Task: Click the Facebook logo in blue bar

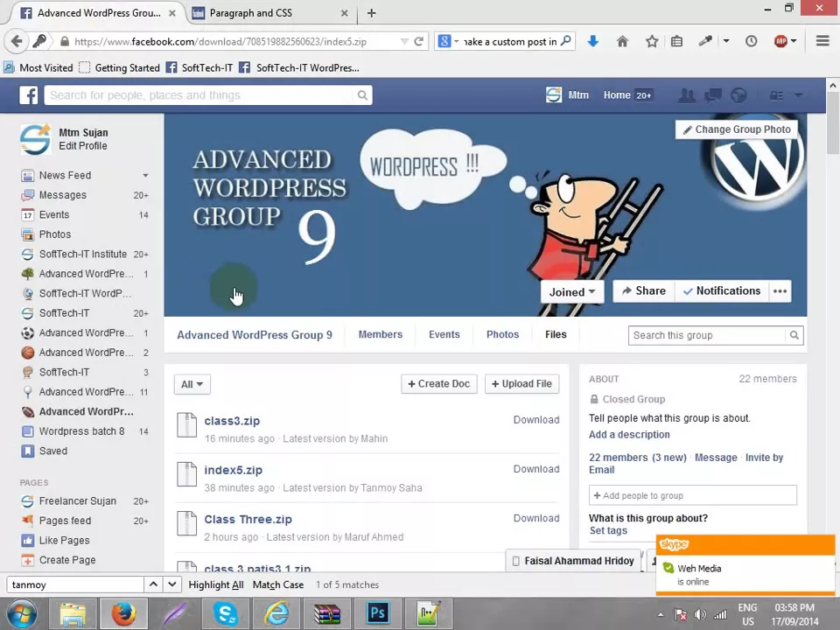Action: tap(28, 95)
